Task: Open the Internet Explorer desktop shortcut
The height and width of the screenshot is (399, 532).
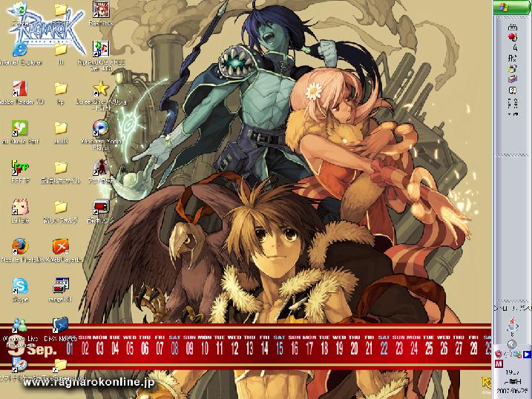Action: tap(20, 54)
